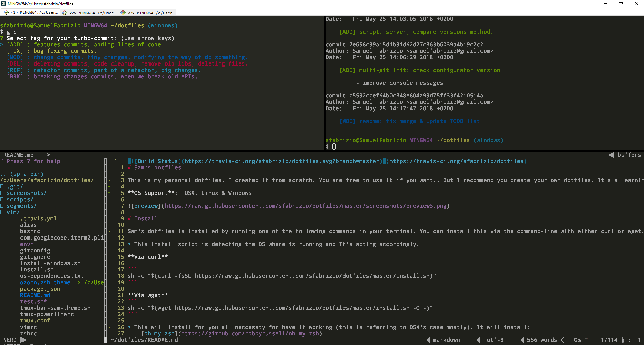This screenshot has width=644, height=345.
Task: Click the triangle icon beside buffers label
Action: tap(611, 155)
